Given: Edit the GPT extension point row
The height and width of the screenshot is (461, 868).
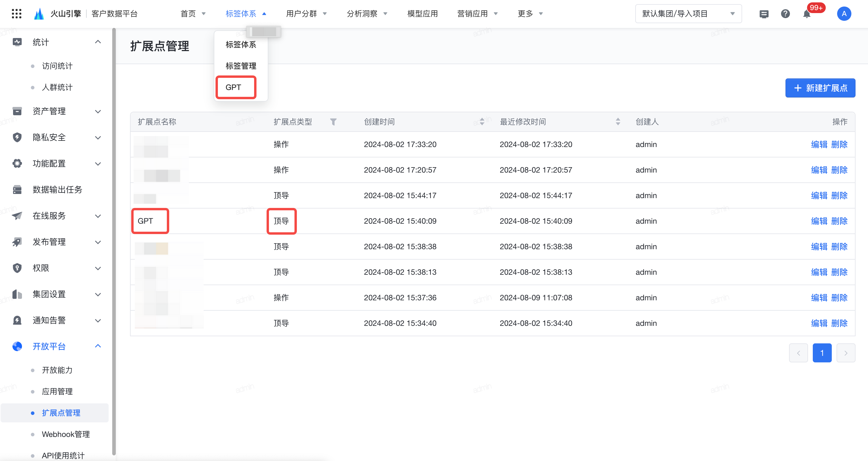Looking at the screenshot, I should pyautogui.click(x=819, y=221).
